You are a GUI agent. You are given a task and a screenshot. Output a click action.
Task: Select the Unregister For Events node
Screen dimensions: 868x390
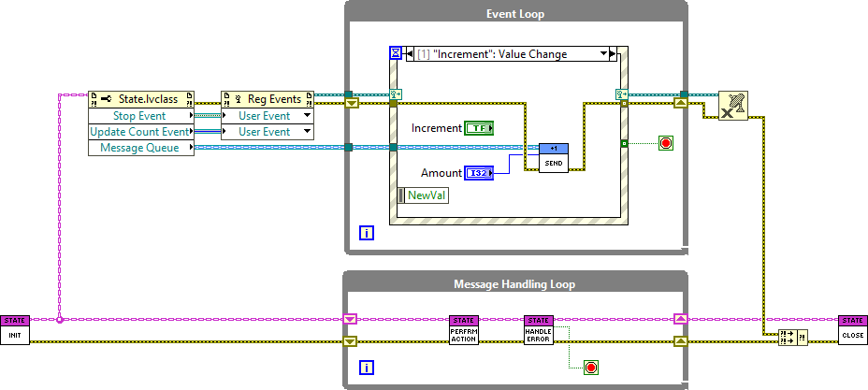pos(731,106)
